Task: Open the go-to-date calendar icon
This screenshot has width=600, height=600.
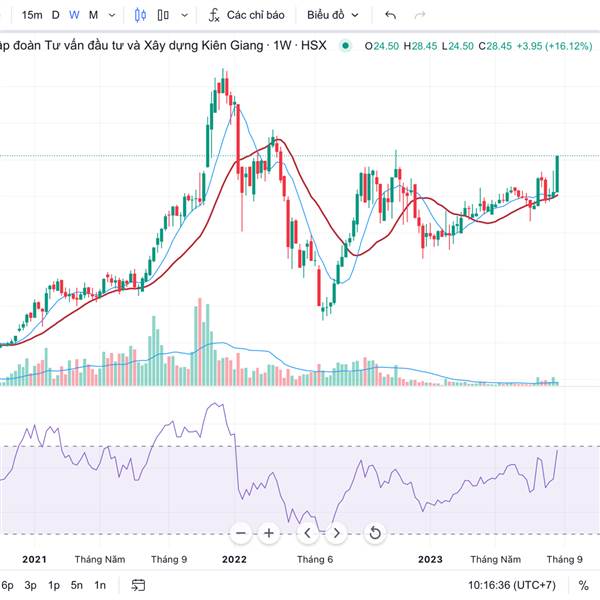Action: pyautogui.click(x=138, y=585)
